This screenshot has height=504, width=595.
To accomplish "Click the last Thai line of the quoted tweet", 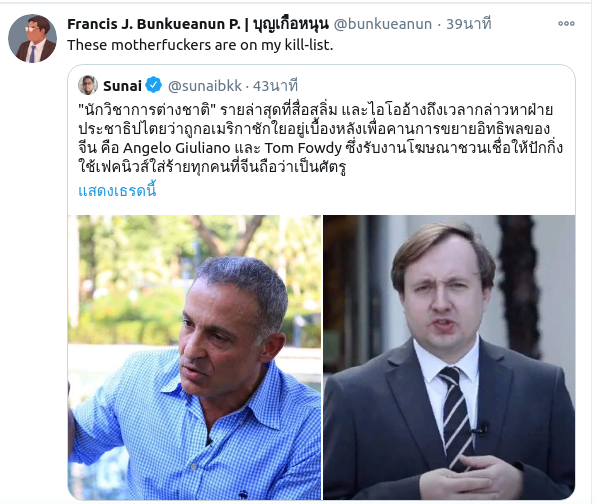I will point(212,167).
